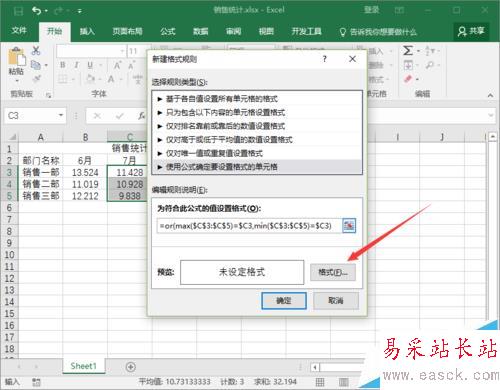Click the formula bar cancel X
The height and width of the screenshot is (390, 500).
(97, 116)
